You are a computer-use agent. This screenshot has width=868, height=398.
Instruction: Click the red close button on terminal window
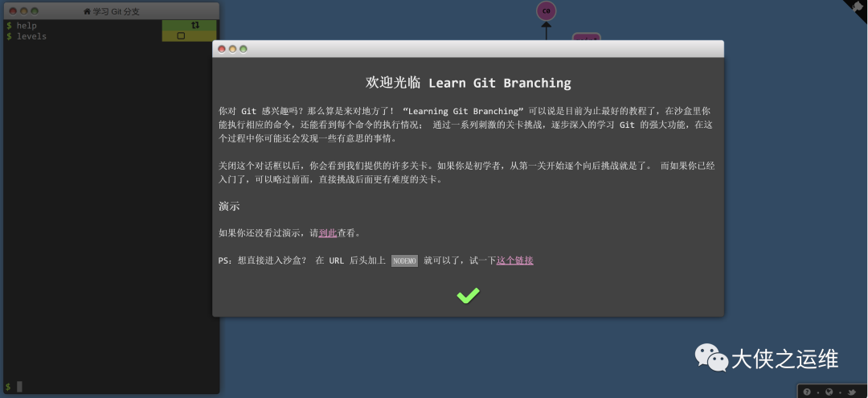13,11
